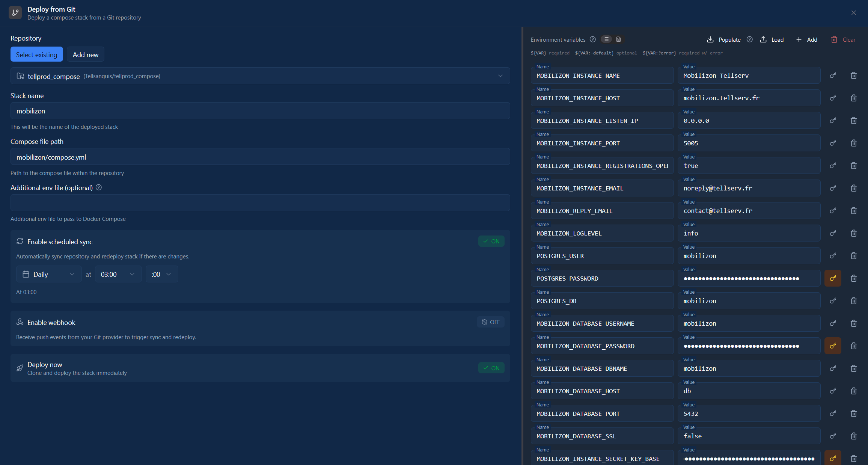Disable the scheduled sync toggle
Screen dimensions: 868x465
coord(491,241)
